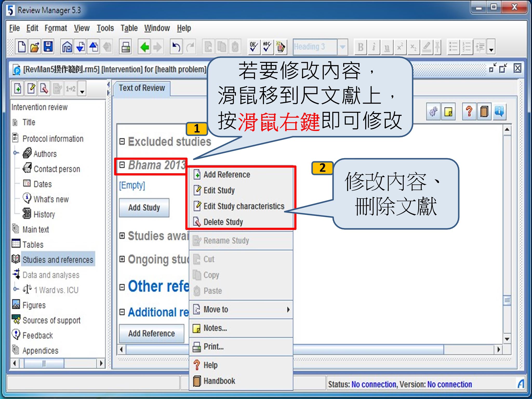
Task: Save the review with the diskette icon
Action: (x=48, y=47)
